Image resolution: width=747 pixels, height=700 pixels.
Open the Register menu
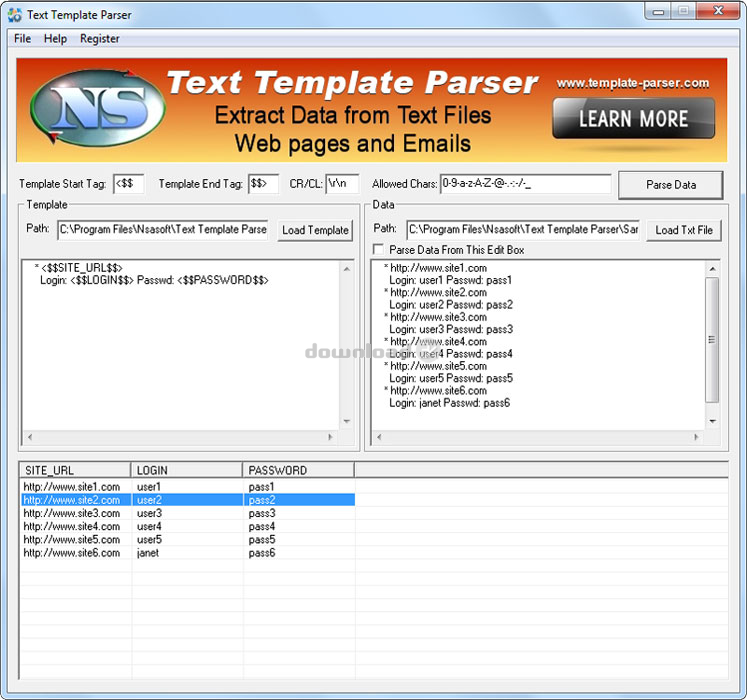[x=99, y=38]
